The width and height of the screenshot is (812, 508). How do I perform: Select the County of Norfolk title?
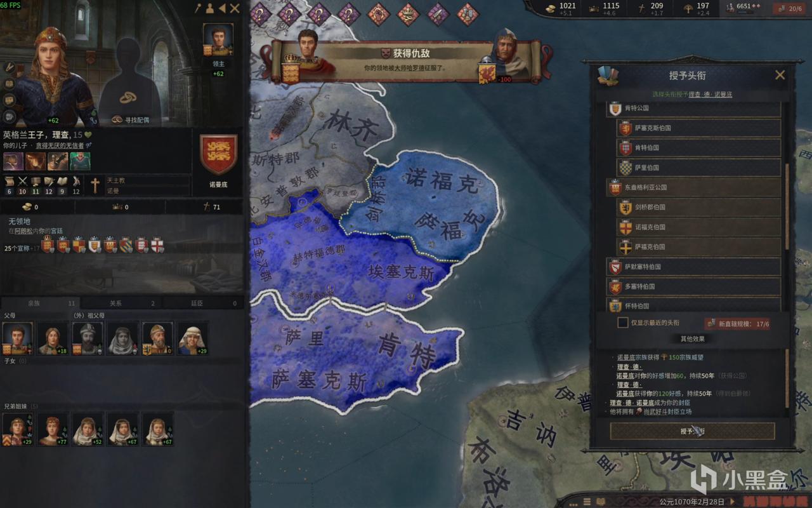699,227
